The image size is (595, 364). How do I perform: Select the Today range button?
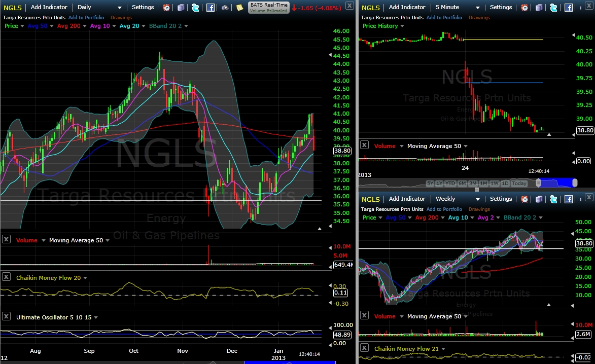pos(519,184)
